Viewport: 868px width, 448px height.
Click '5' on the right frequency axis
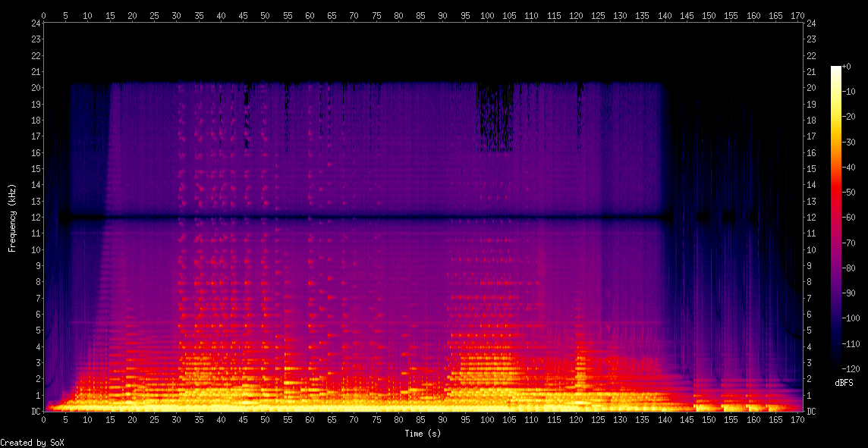[x=809, y=331]
